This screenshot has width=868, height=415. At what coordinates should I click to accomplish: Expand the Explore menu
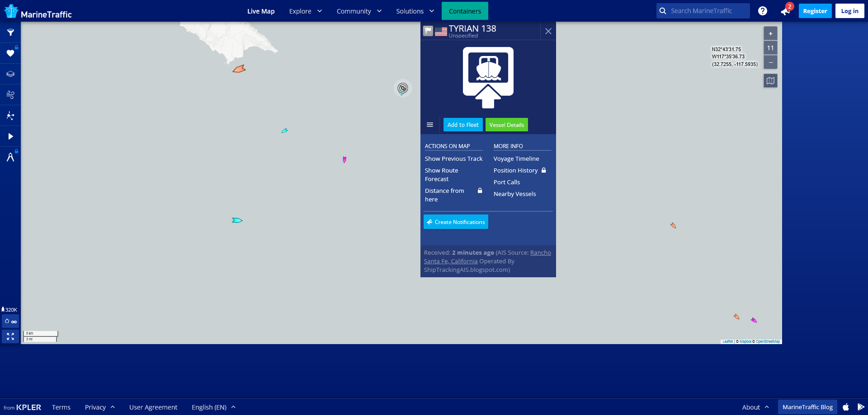pos(306,11)
